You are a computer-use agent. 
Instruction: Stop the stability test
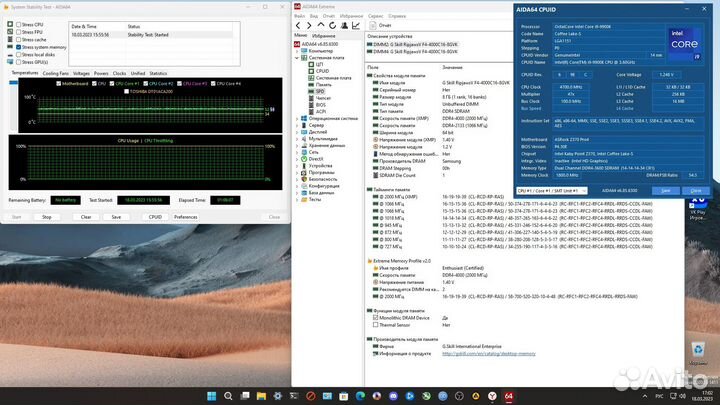pyautogui.click(x=47, y=217)
